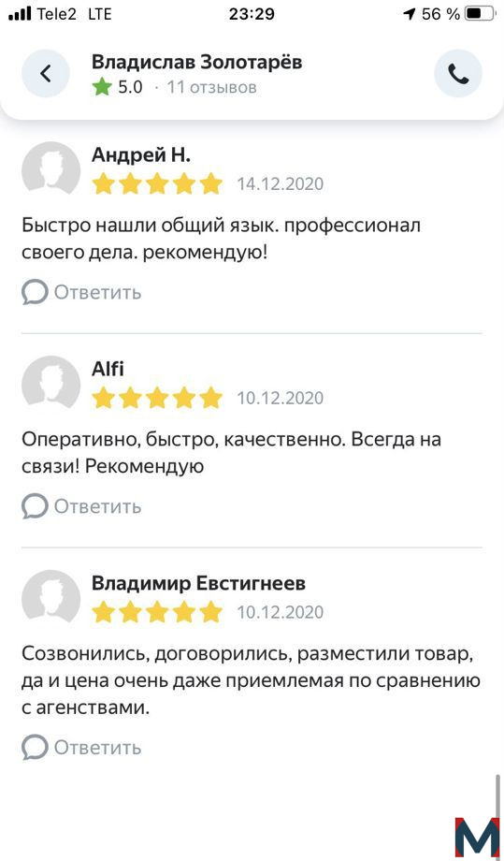Open Андрей Н. profile avatar

[51, 168]
